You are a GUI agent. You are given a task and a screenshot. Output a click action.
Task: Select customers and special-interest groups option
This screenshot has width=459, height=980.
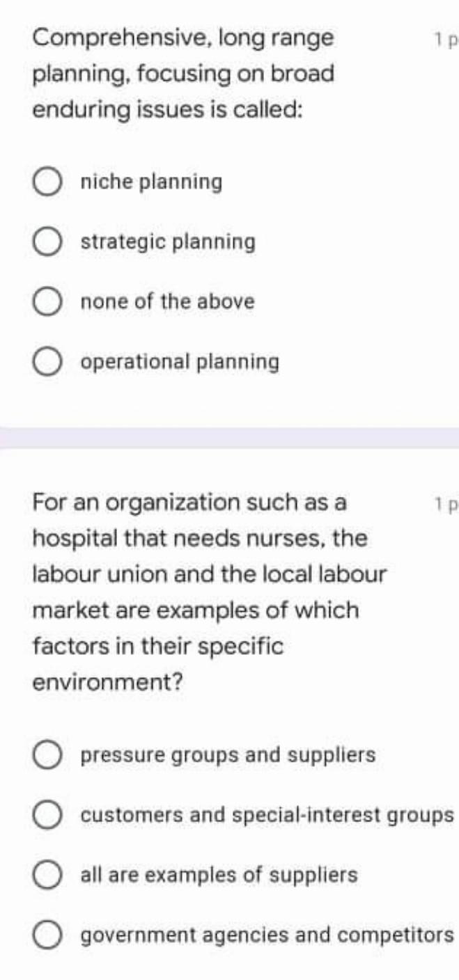click(x=47, y=814)
